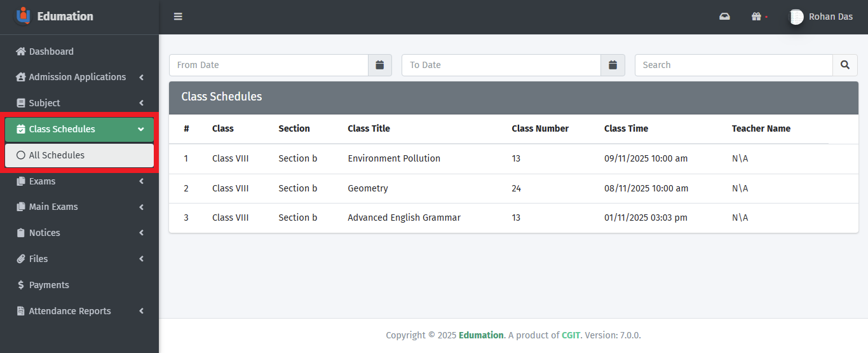Screen dimensions: 868x353
Task: Focus the From Date input field
Action: (x=269, y=65)
